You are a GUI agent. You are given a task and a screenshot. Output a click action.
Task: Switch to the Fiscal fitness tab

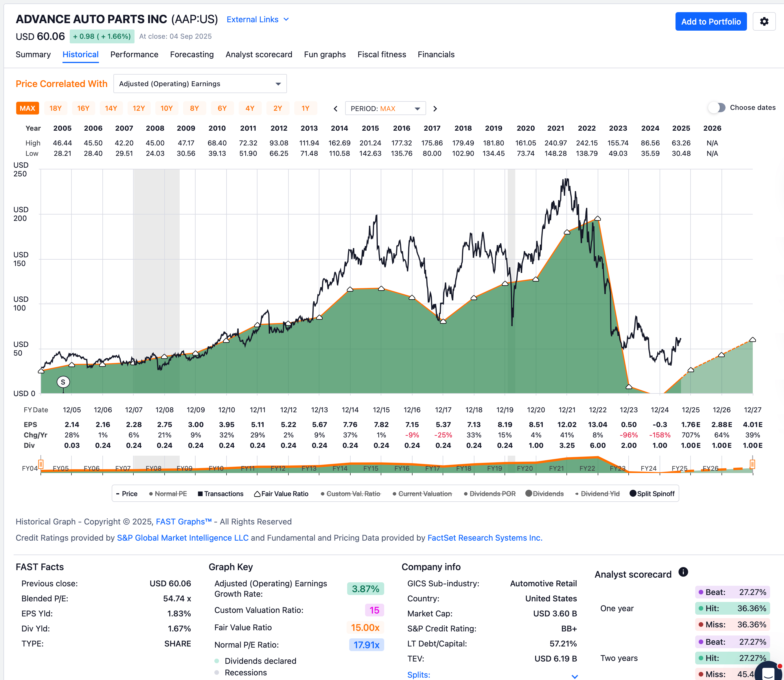(x=382, y=54)
